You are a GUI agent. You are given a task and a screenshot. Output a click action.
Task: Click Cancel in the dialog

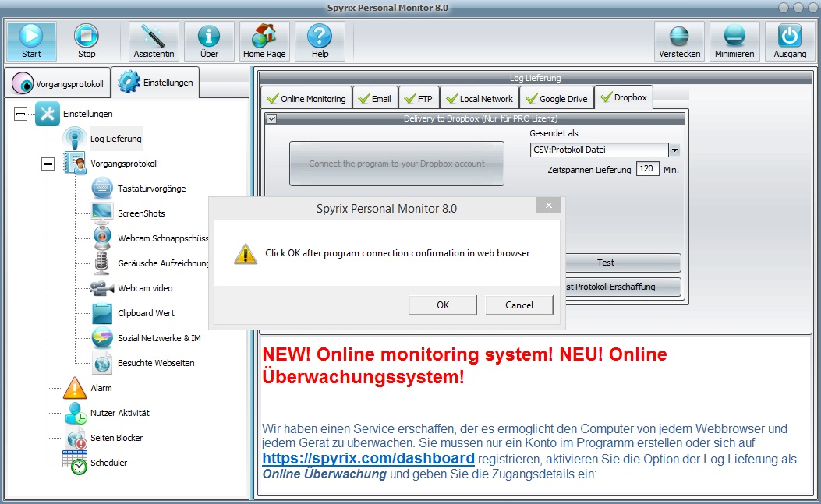click(x=519, y=305)
